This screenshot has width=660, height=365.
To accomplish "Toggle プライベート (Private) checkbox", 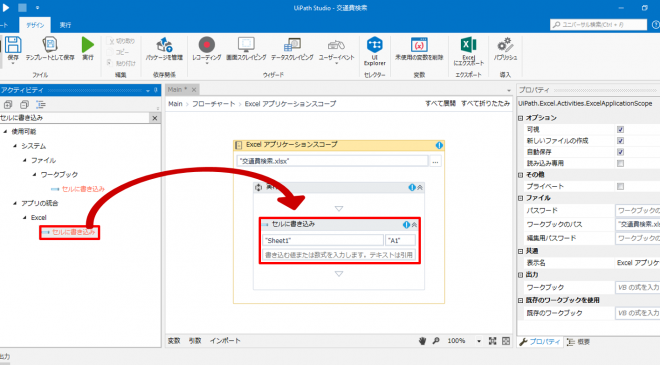I will (x=620, y=186).
